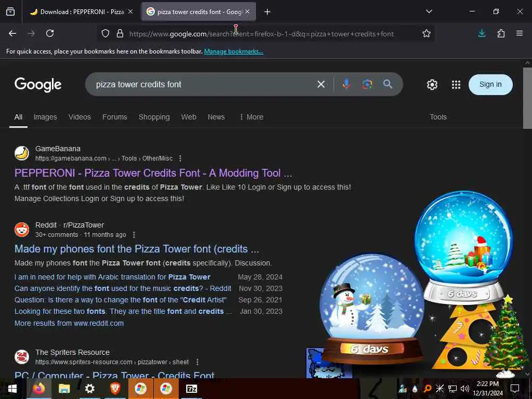Clear the Google search box text
The image size is (532, 399).
coord(321,84)
